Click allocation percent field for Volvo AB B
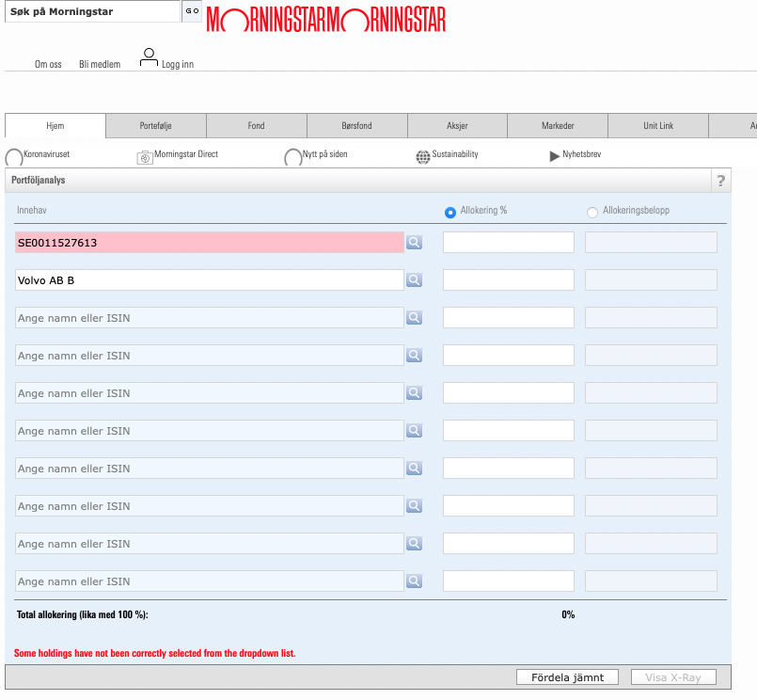 coord(508,280)
